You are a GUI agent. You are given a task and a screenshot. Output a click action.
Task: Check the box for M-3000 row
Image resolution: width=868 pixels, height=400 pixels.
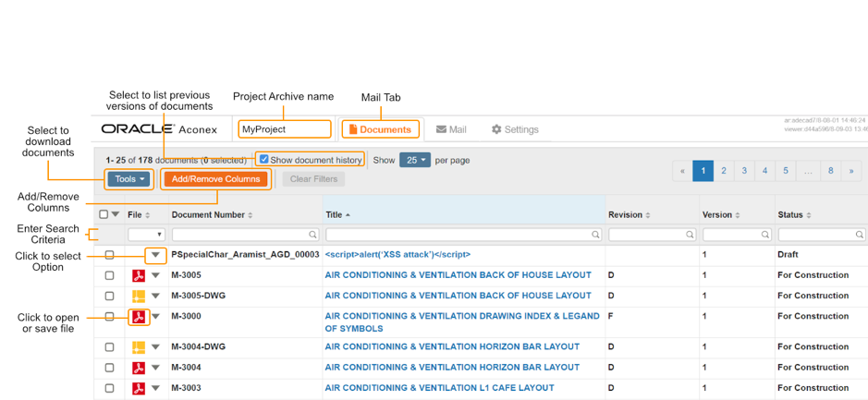pos(110,317)
